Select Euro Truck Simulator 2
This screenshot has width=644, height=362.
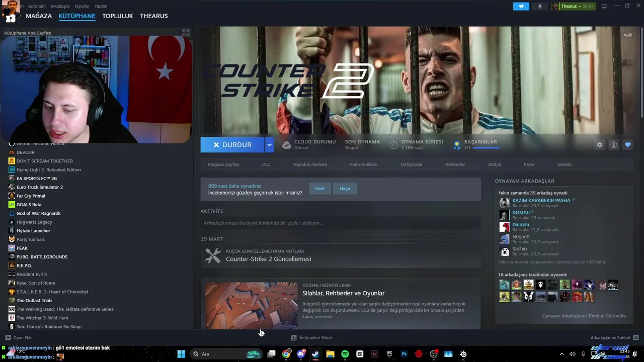40,187
